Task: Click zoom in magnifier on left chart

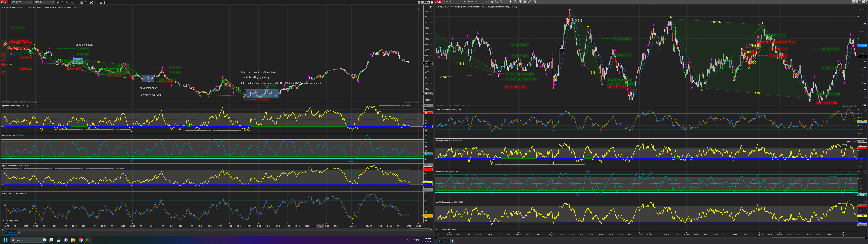Action: click(x=67, y=2)
